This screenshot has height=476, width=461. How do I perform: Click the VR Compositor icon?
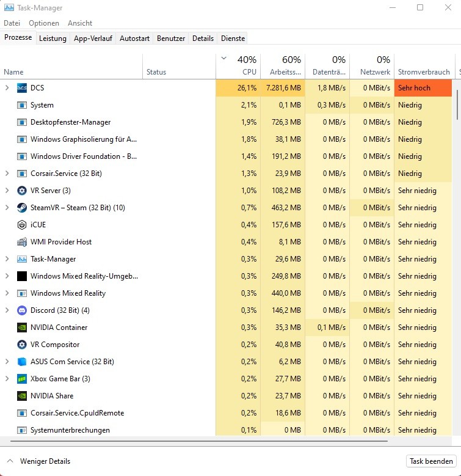(22, 345)
